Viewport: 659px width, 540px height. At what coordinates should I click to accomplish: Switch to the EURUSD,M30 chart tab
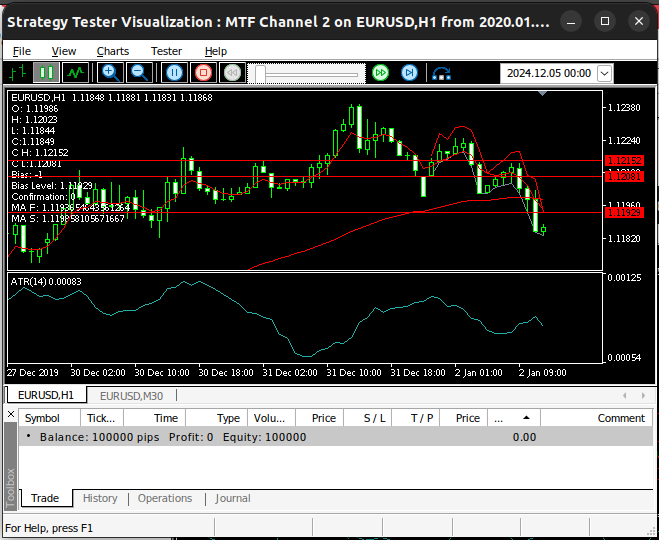[131, 396]
